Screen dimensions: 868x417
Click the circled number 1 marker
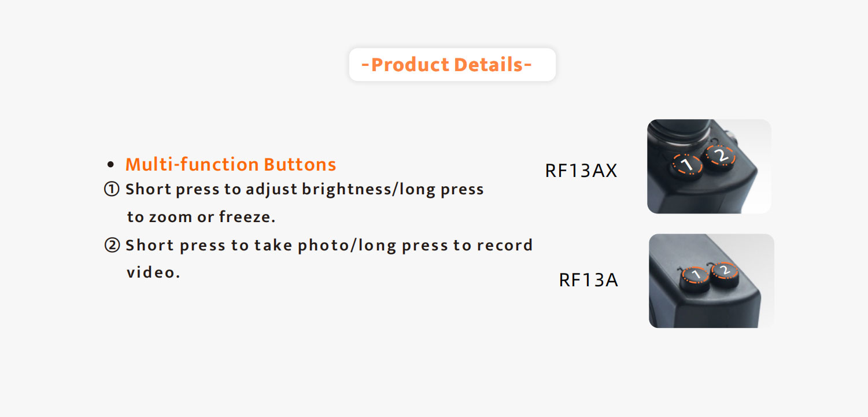point(112,190)
